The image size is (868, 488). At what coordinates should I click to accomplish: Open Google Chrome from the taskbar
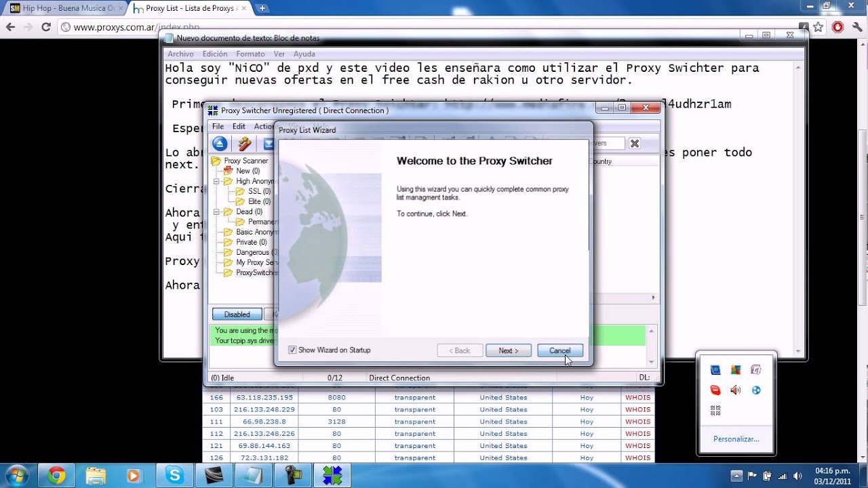[57, 476]
